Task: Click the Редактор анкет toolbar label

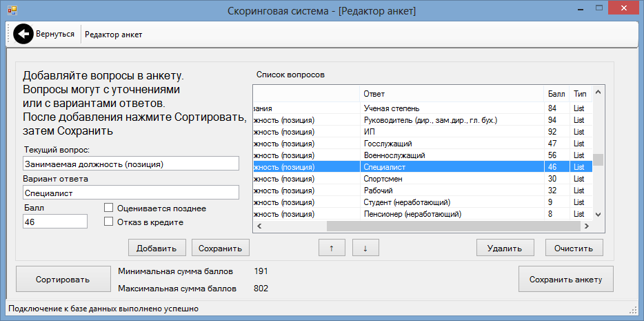Action: (x=113, y=35)
